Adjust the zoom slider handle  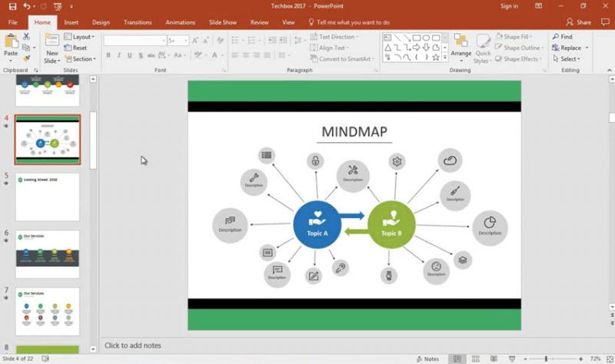coord(546,359)
